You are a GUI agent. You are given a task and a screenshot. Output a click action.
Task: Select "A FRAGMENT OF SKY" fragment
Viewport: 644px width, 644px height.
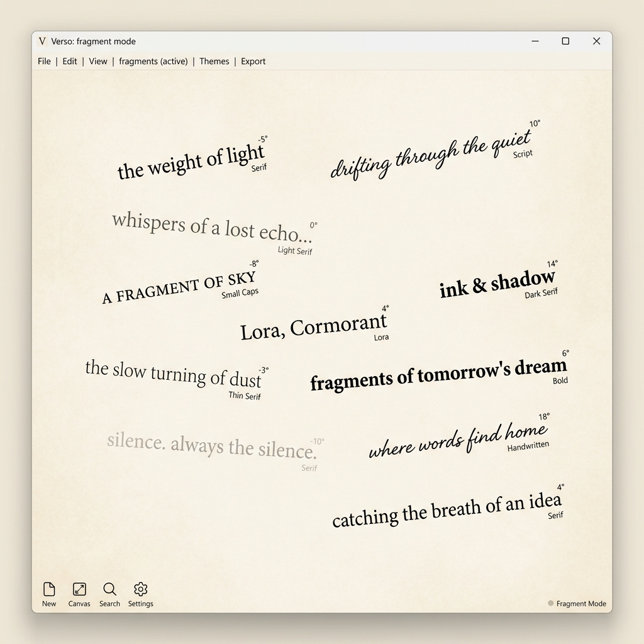(179, 287)
